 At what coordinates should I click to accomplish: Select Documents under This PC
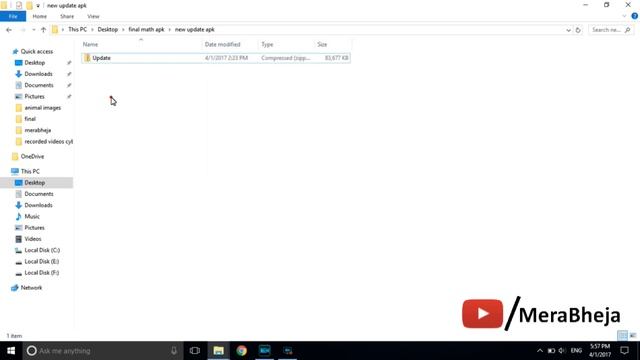(39, 194)
